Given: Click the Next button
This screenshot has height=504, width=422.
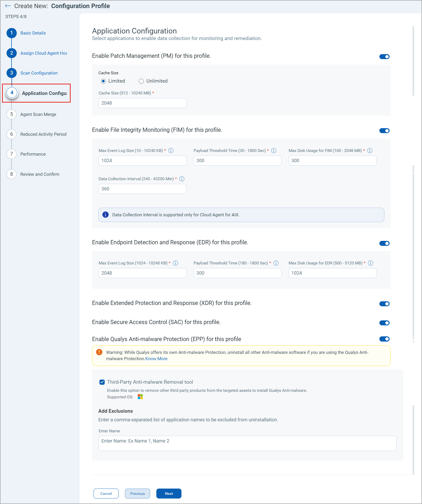Looking at the screenshot, I should pyautogui.click(x=169, y=493).
